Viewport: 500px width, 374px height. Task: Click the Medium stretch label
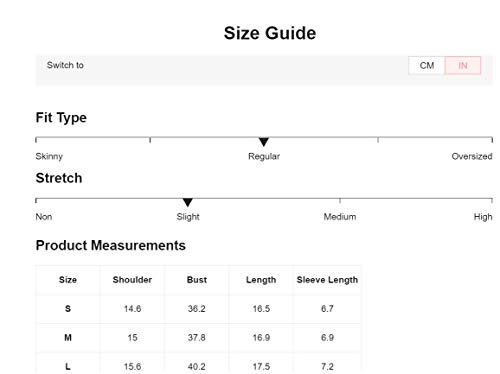tap(340, 217)
